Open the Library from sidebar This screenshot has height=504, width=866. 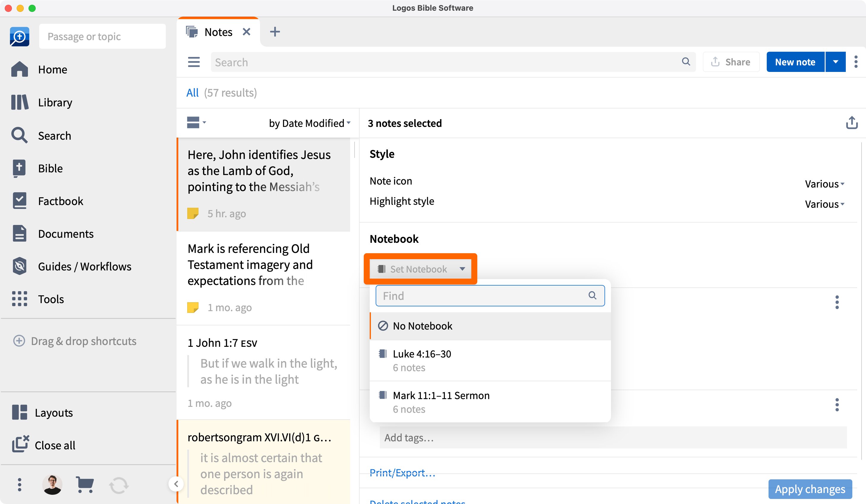point(42,103)
